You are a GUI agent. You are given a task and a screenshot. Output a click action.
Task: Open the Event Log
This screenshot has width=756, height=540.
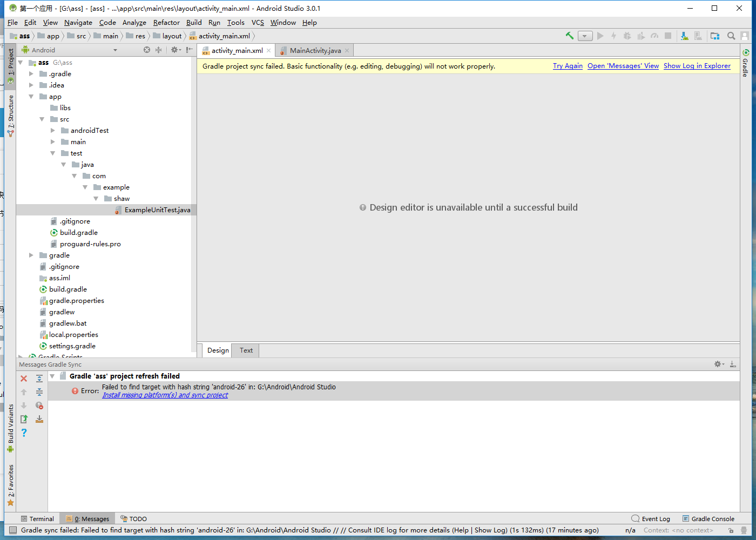(x=651, y=519)
